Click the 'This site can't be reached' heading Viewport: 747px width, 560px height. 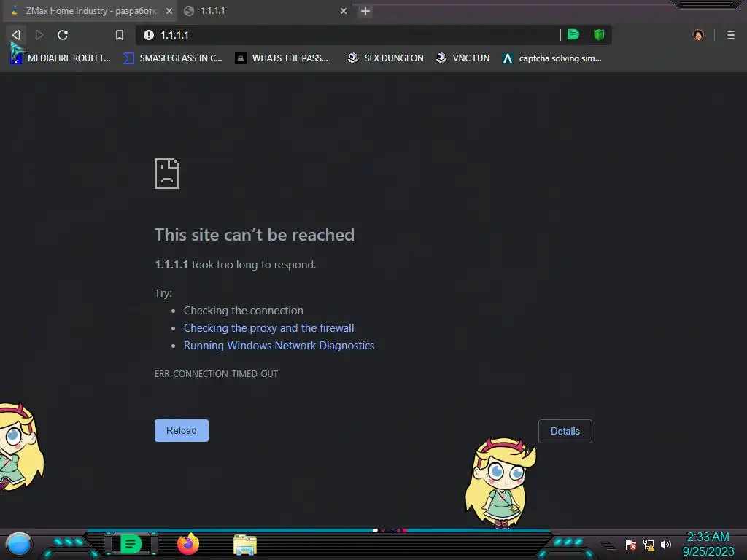255,235
